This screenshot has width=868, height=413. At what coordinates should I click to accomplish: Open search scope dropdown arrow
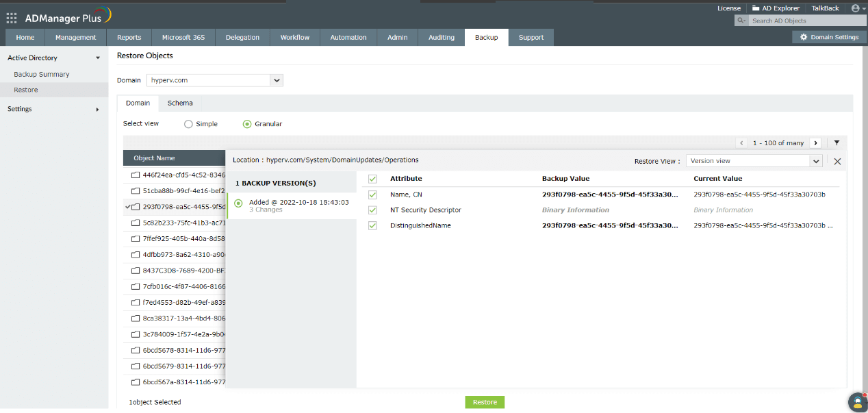(745, 21)
